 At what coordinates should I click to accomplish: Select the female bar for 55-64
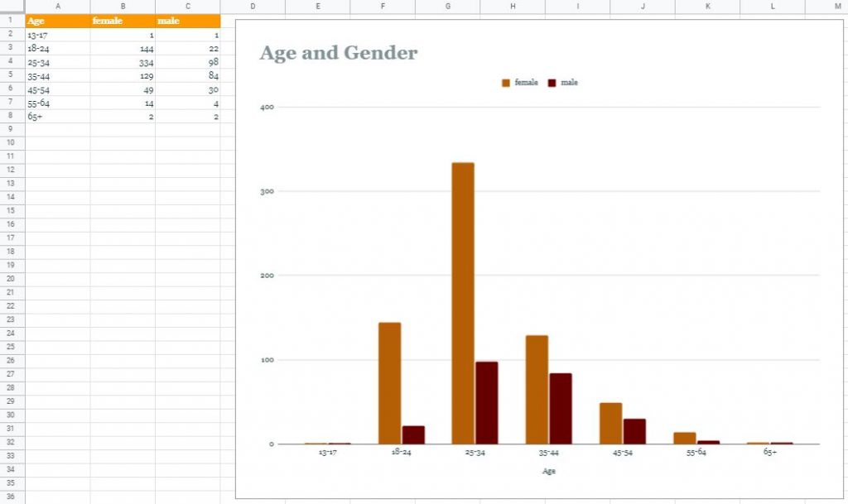pyautogui.click(x=685, y=438)
